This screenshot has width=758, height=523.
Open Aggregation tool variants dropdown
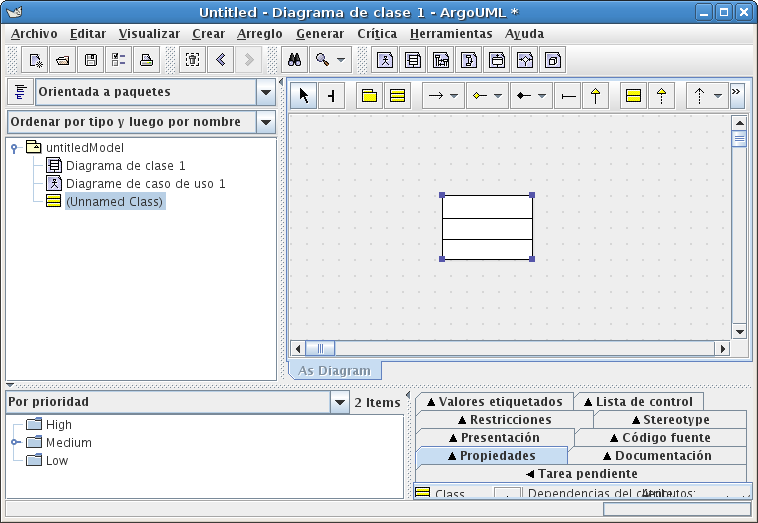coord(498,96)
